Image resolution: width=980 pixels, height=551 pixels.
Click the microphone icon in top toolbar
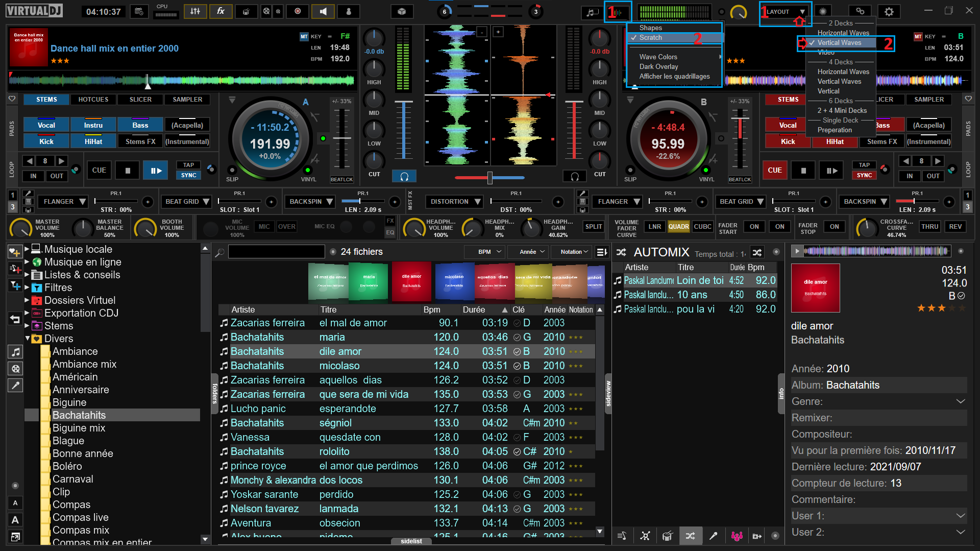[x=349, y=11]
